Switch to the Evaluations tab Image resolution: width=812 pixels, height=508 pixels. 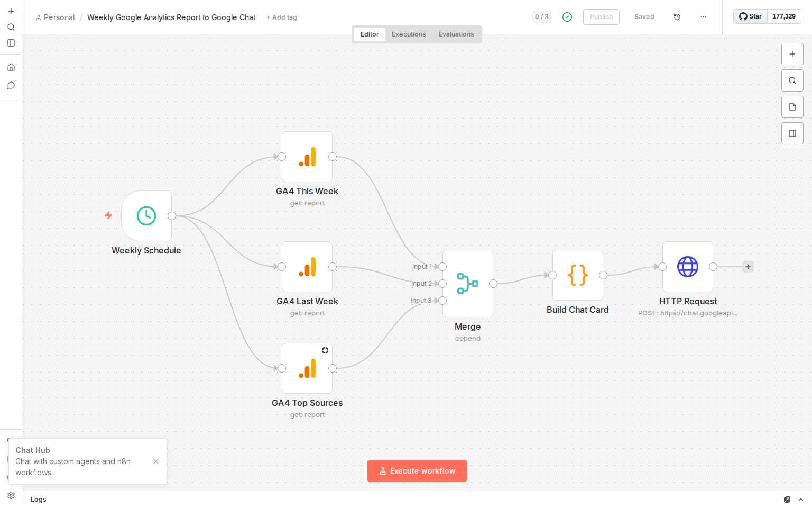point(456,34)
